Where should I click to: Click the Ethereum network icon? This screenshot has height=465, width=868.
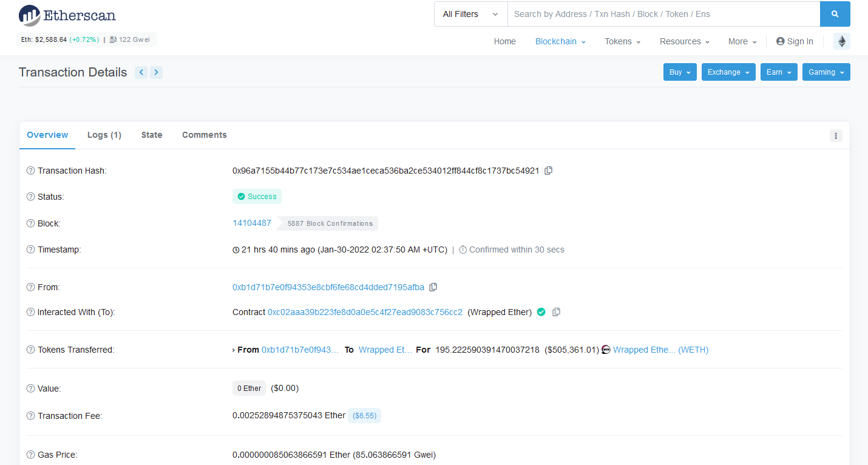[x=841, y=41]
